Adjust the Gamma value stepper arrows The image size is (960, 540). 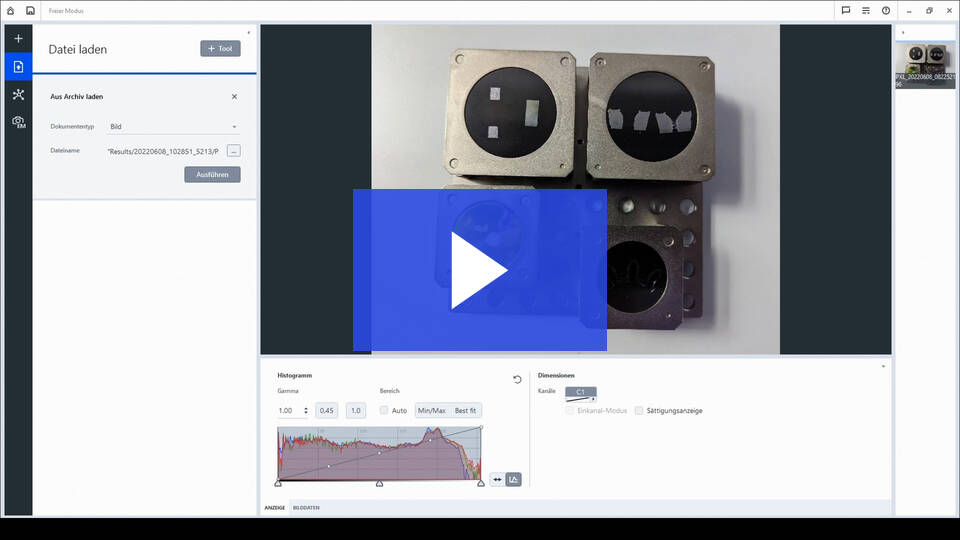tap(305, 410)
